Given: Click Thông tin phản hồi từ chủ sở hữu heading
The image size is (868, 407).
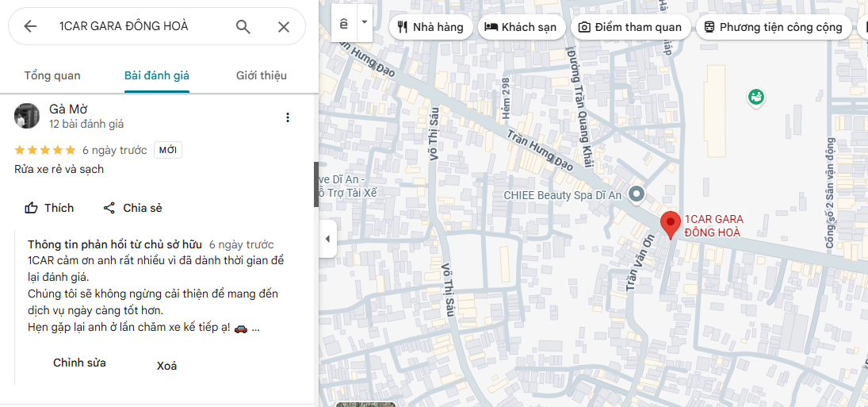Looking at the screenshot, I should (x=115, y=244).
